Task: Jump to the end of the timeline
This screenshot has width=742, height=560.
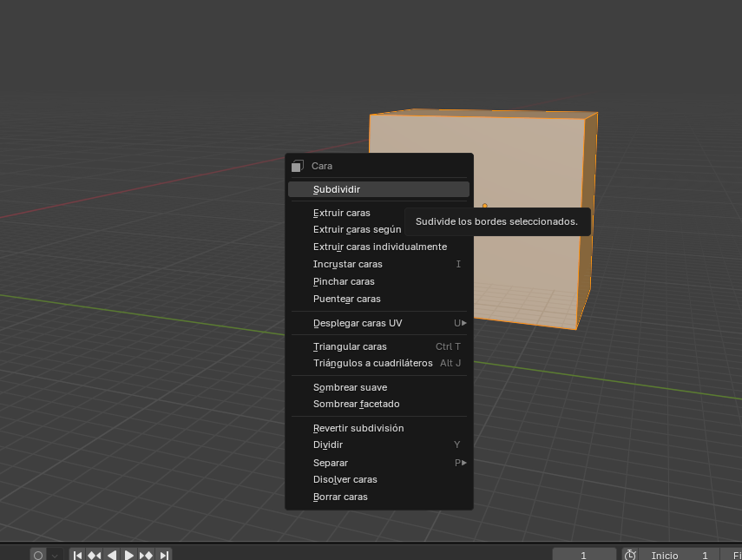Action: [x=164, y=555]
